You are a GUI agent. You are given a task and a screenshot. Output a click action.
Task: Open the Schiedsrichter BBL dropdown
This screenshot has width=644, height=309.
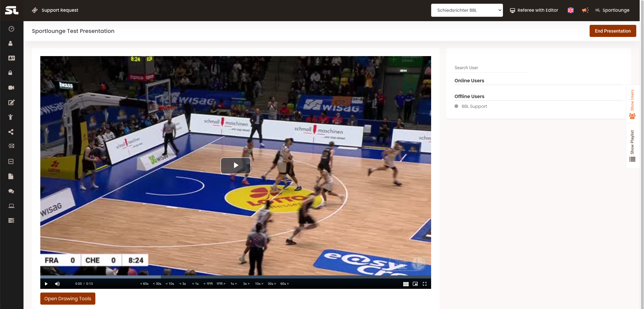pyautogui.click(x=467, y=10)
